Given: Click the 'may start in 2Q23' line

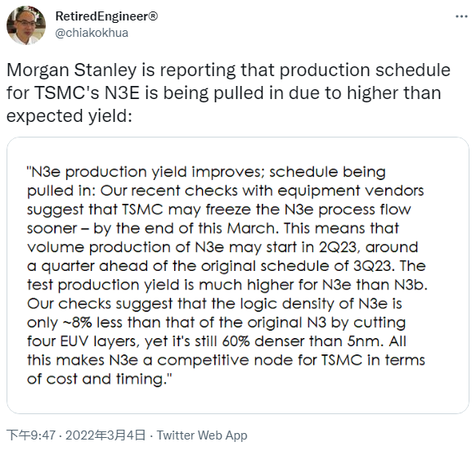Looking at the screenshot, I should (222, 247).
